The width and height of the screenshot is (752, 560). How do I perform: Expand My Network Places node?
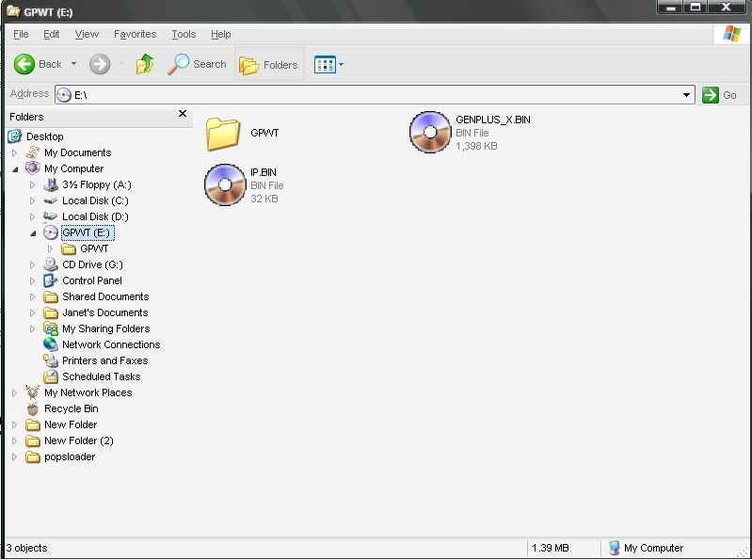point(14,392)
